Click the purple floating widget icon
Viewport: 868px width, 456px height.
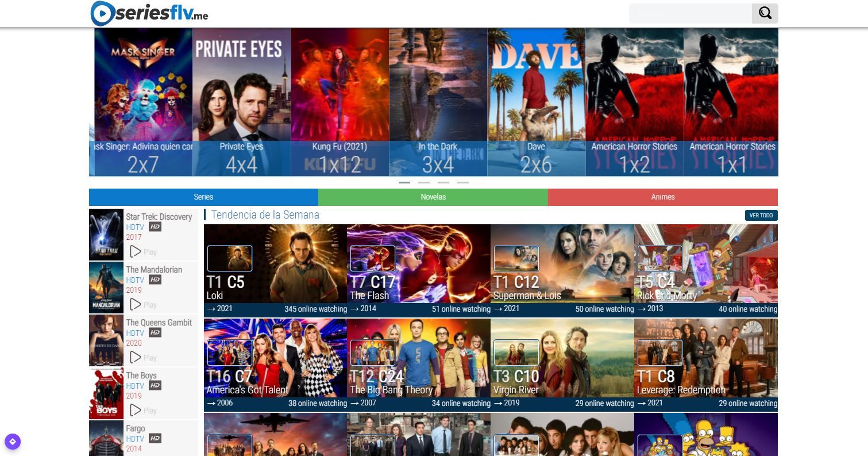tap(13, 442)
